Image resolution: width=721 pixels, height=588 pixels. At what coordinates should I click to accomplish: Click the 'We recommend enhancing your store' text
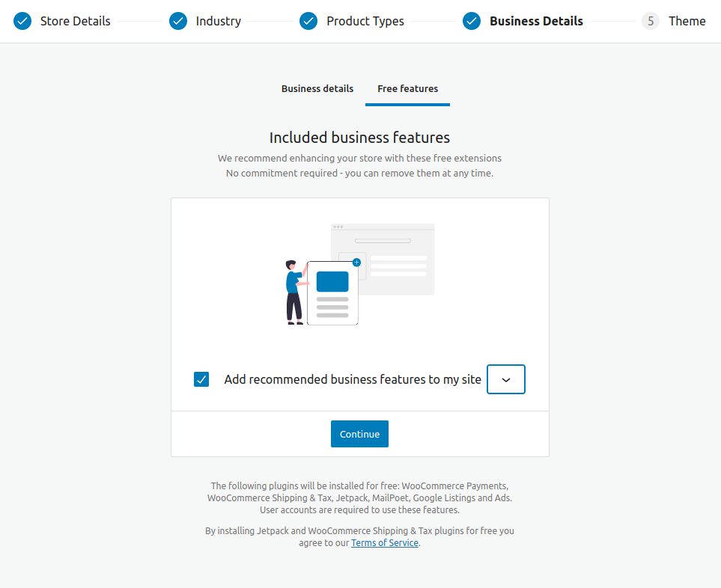pyautogui.click(x=359, y=158)
